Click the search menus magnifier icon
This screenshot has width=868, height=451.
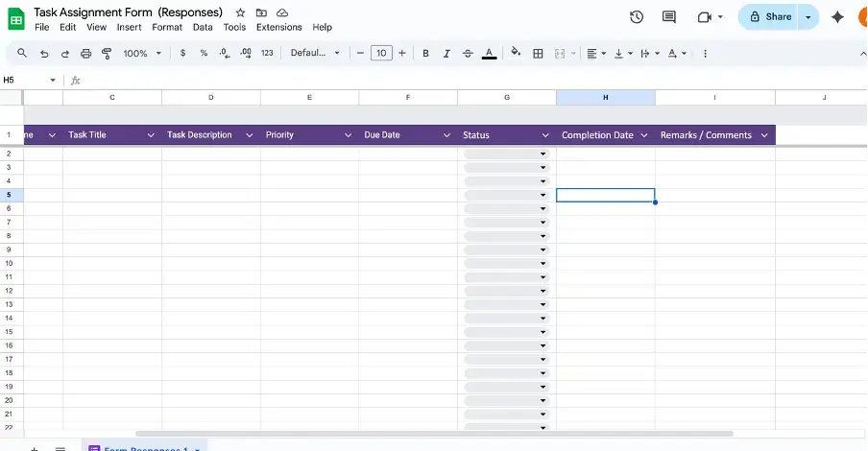pyautogui.click(x=22, y=53)
